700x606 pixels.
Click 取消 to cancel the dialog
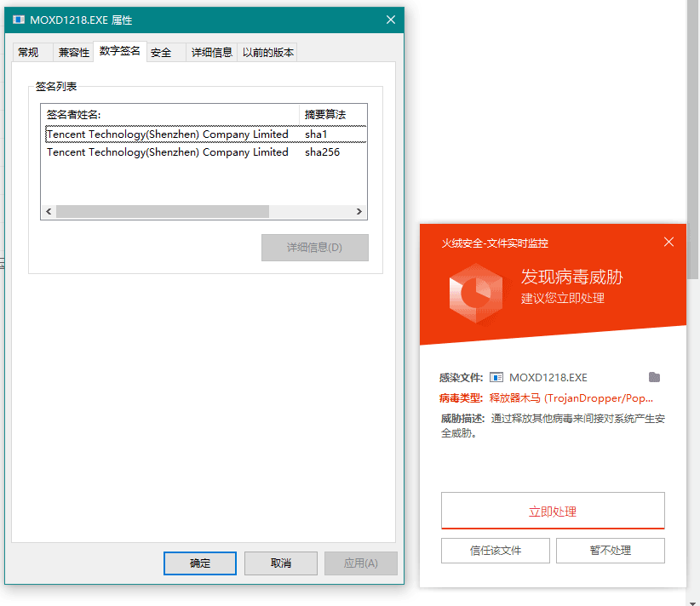[280, 563]
